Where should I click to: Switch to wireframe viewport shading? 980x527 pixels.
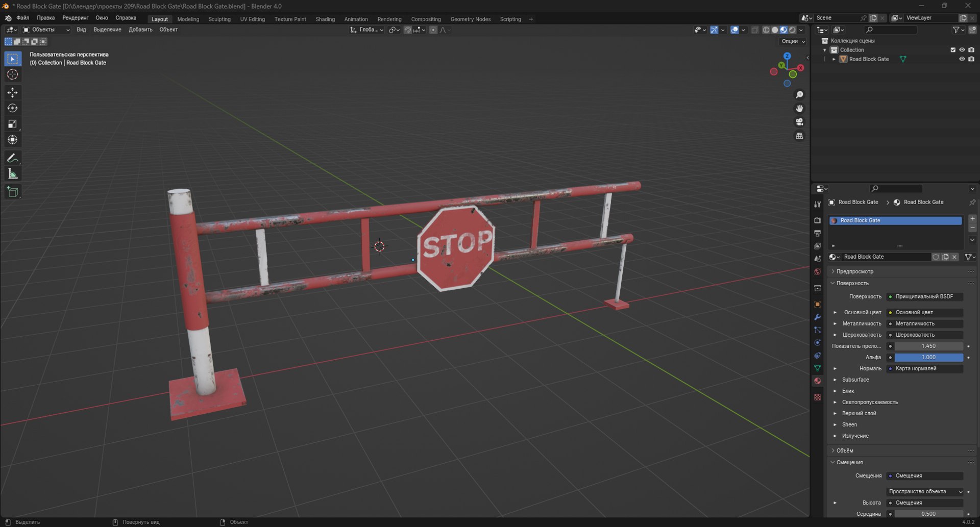point(766,30)
